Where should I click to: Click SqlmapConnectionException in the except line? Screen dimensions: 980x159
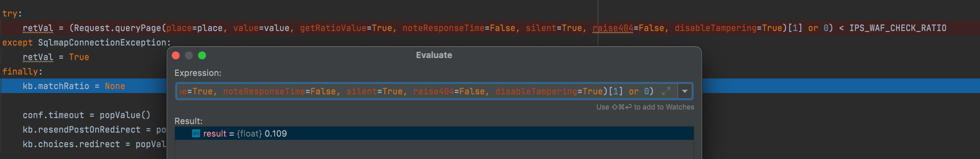(x=102, y=43)
